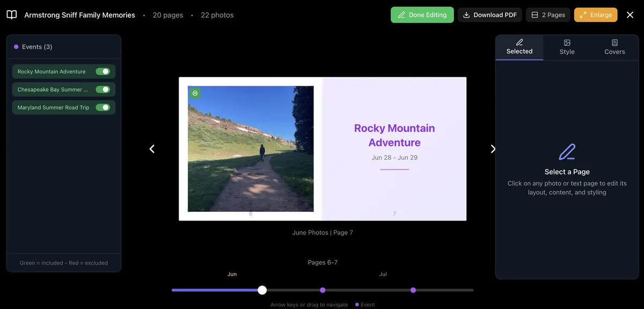644x309 pixels.
Task: Toggle the Maryland Summer Road Trip event
Action: point(104,107)
